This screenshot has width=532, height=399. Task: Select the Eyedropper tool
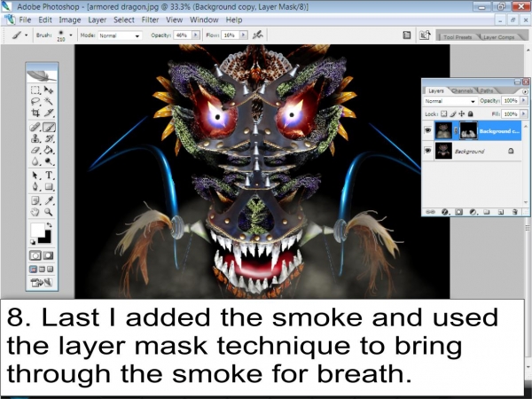[49, 200]
